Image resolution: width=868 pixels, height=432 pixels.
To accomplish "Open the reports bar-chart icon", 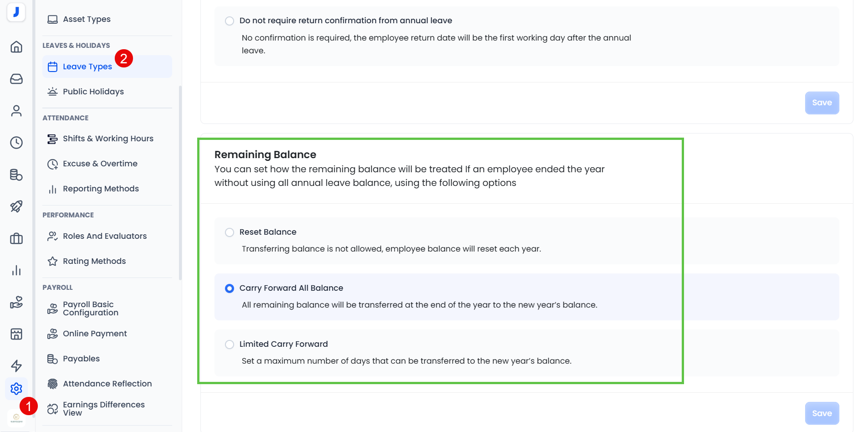I will tap(16, 270).
